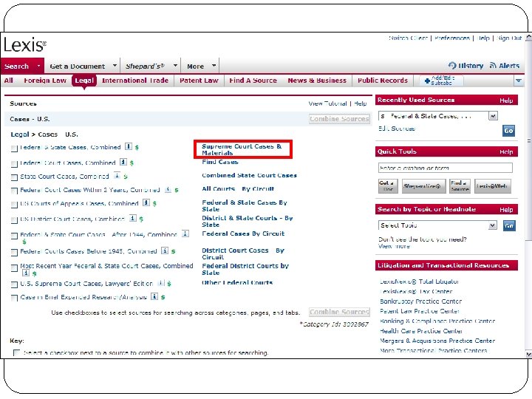Image resolution: width=532 pixels, height=399 pixels.
Task: Open info icon for Federal & State Cases, Combined
Action: tap(129, 146)
